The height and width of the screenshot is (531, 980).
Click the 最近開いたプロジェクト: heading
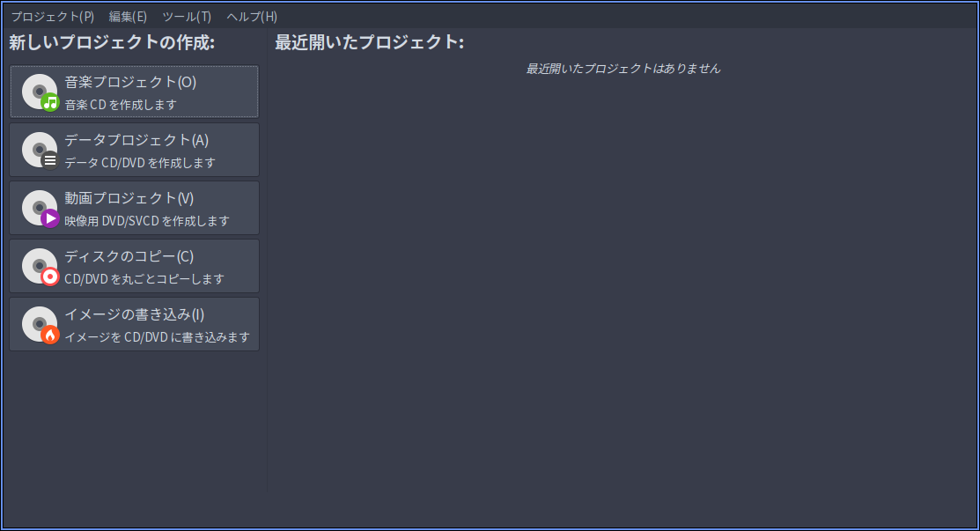tap(370, 42)
